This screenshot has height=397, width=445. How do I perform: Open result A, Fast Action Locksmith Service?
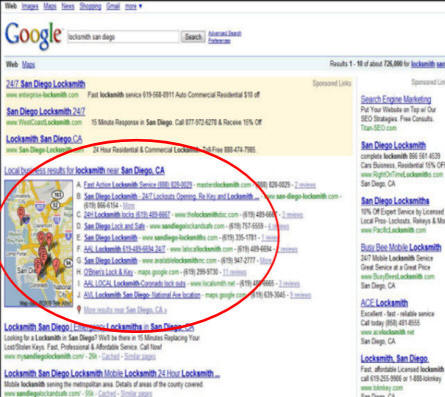[x=138, y=185]
